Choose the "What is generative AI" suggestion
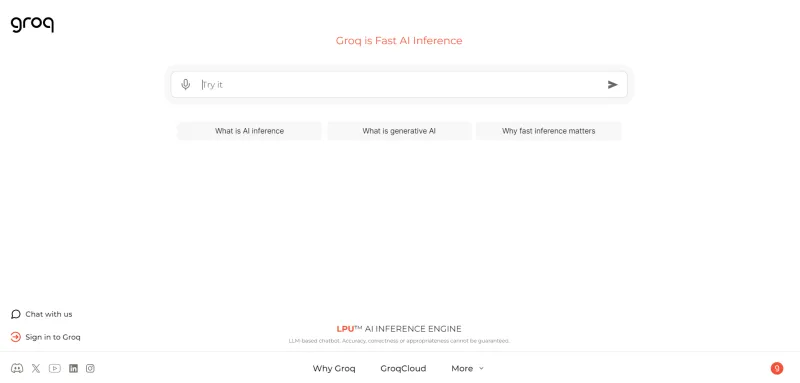This screenshot has height=383, width=800. (399, 131)
